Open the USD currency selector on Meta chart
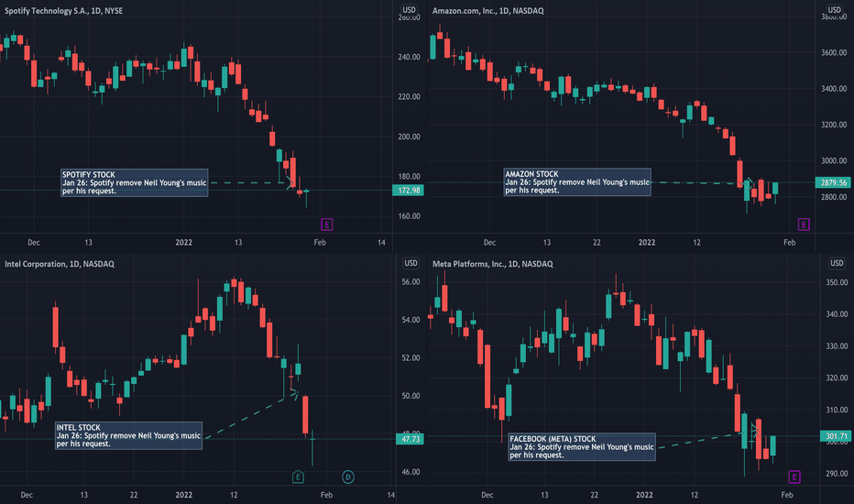 [837, 263]
